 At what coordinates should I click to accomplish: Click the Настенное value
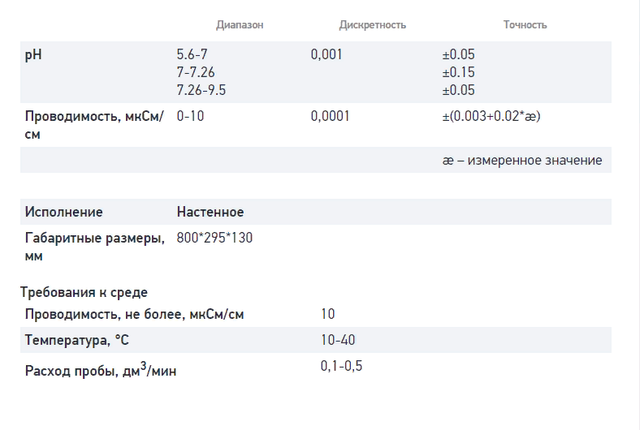click(x=210, y=212)
